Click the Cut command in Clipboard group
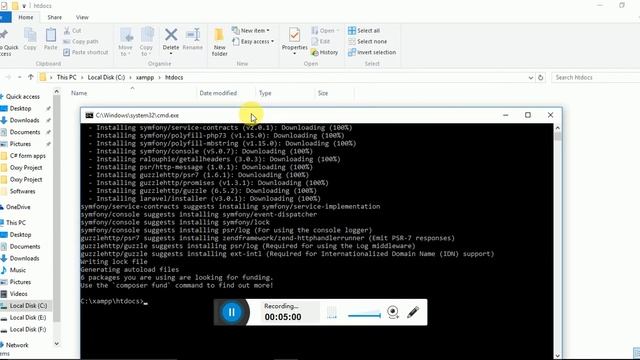Viewport: 640px width, 360px height. click(x=73, y=31)
